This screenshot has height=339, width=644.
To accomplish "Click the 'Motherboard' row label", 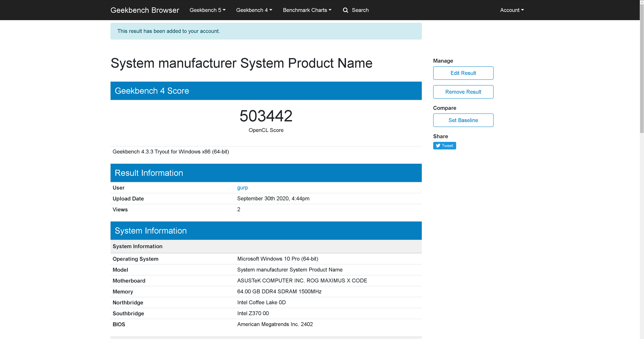I will (129, 281).
